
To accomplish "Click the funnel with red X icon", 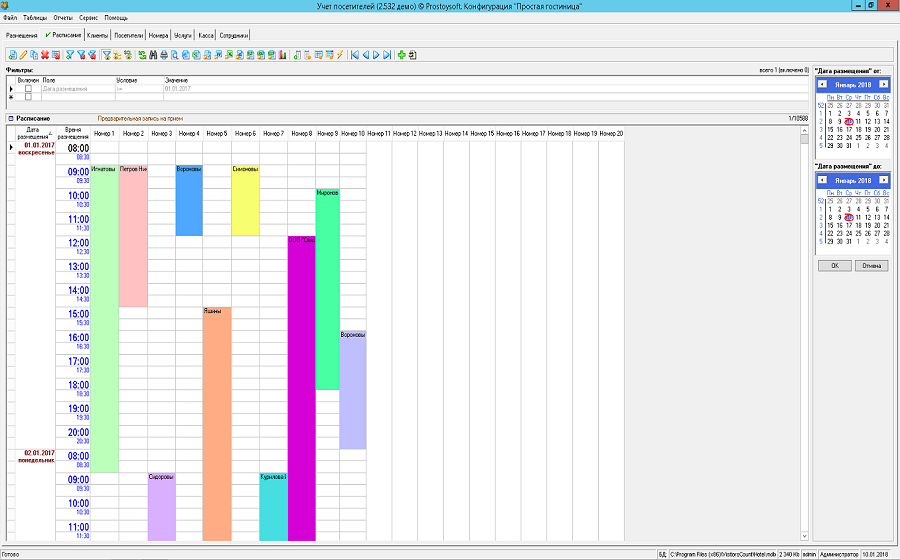I will click(x=81, y=55).
